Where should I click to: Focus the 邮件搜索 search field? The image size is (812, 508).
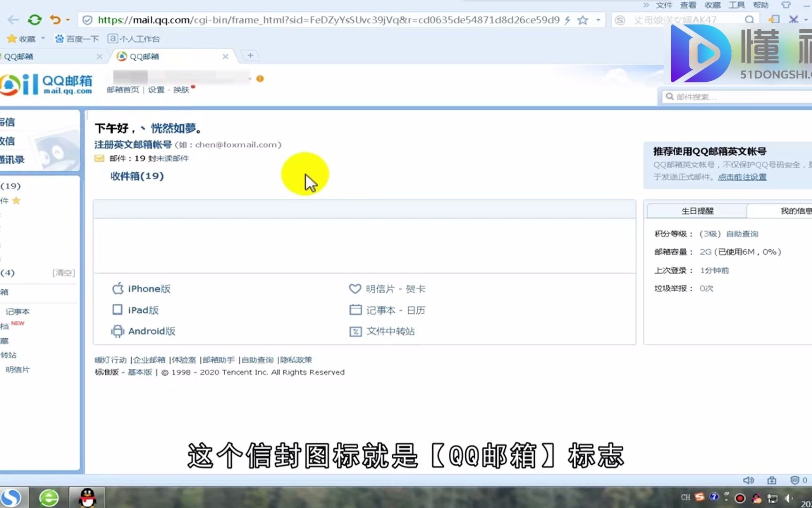click(x=738, y=97)
